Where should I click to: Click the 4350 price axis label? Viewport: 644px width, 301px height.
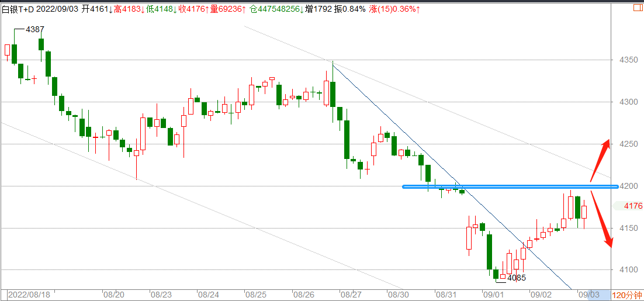628,60
